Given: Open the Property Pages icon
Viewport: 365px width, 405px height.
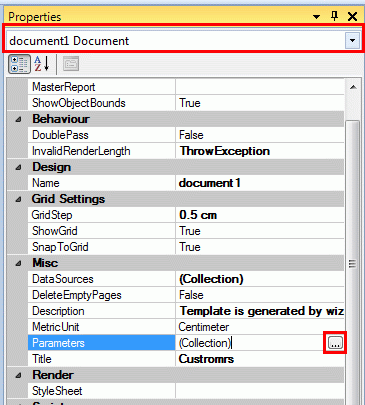Looking at the screenshot, I should point(71,64).
